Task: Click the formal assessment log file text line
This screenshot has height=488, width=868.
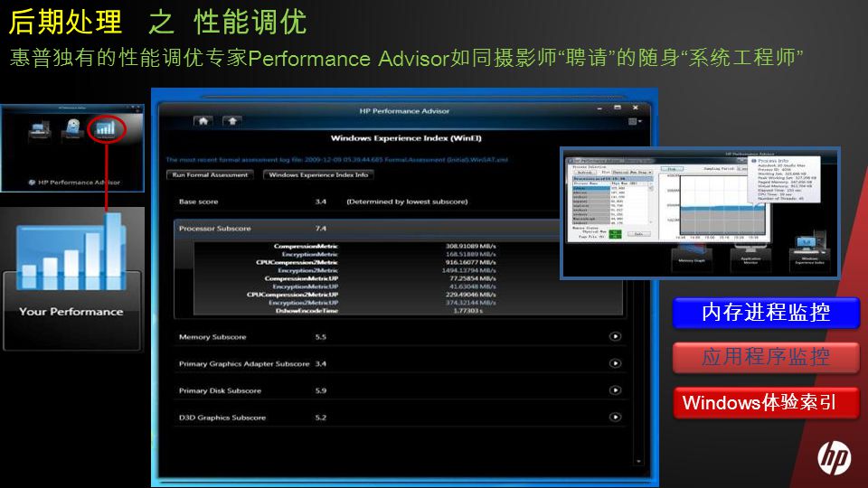Action: pyautogui.click(x=336, y=160)
